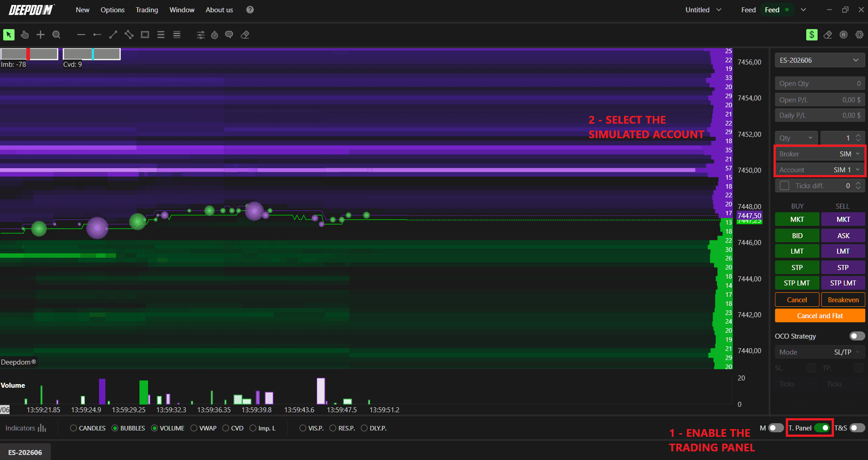Open the Trading menu
The image size is (868, 460).
[147, 10]
